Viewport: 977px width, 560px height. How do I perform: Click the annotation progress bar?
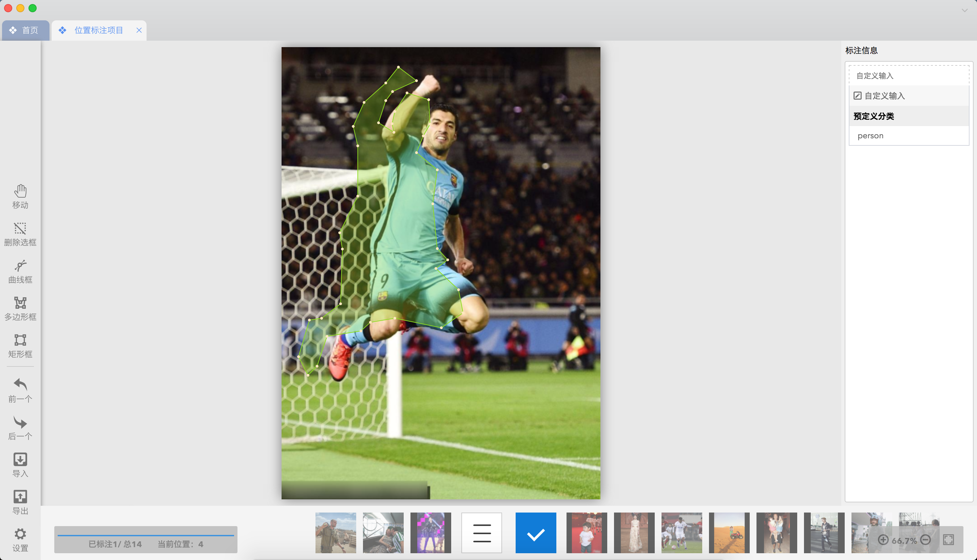(x=146, y=535)
